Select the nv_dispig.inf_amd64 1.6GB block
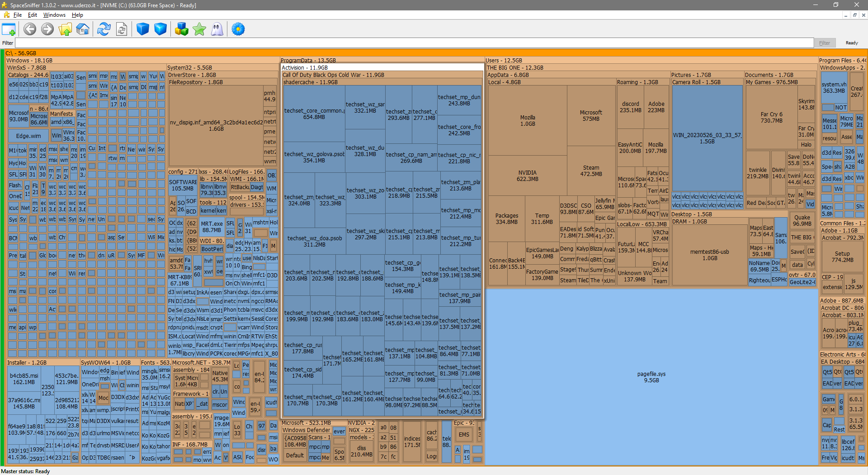 coord(216,125)
